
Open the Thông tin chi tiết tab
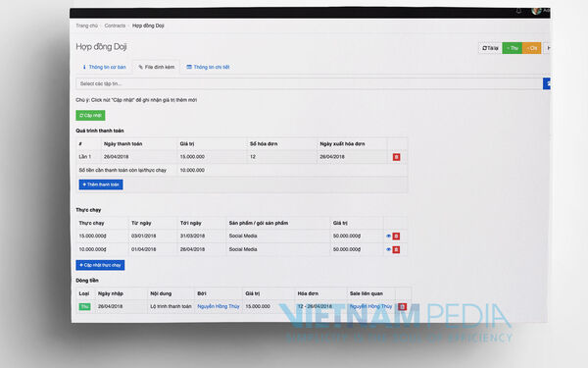[x=208, y=67]
